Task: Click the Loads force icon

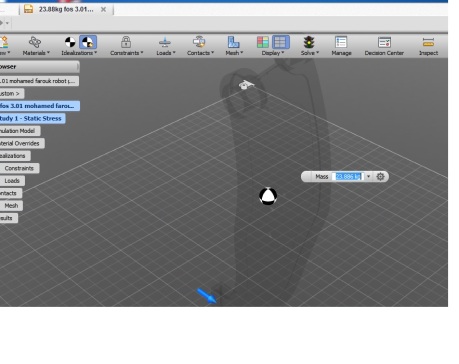Action: click(x=165, y=42)
